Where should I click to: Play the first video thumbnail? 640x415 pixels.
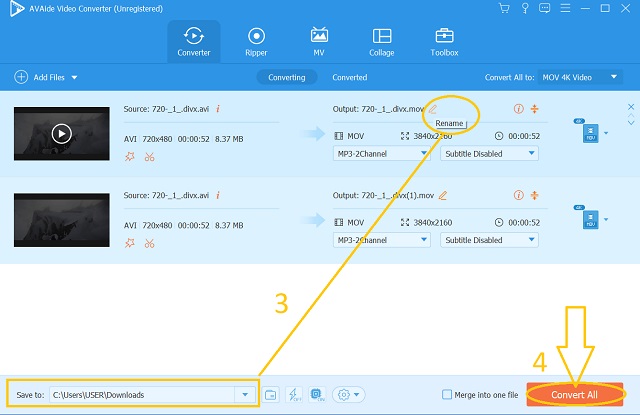click(62, 133)
